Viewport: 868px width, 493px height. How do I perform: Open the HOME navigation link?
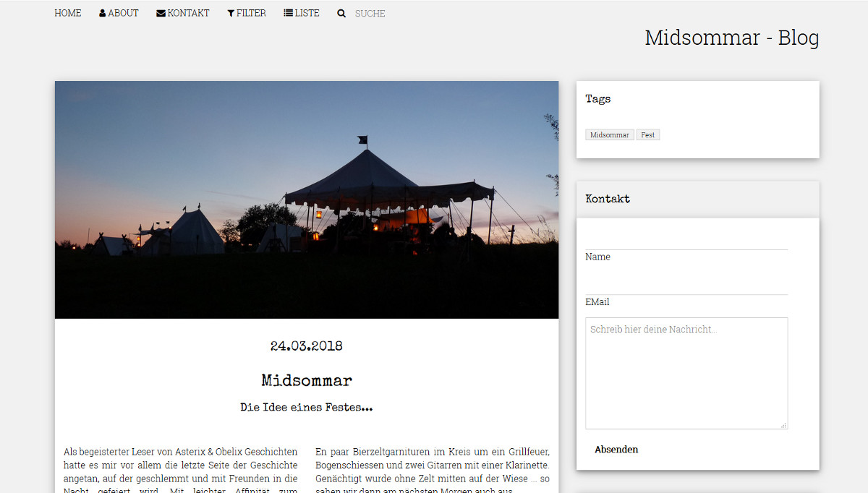(x=68, y=13)
